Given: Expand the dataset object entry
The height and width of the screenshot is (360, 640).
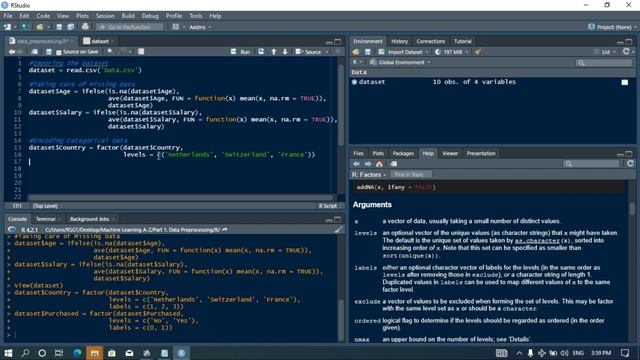Looking at the screenshot, I should [354, 82].
